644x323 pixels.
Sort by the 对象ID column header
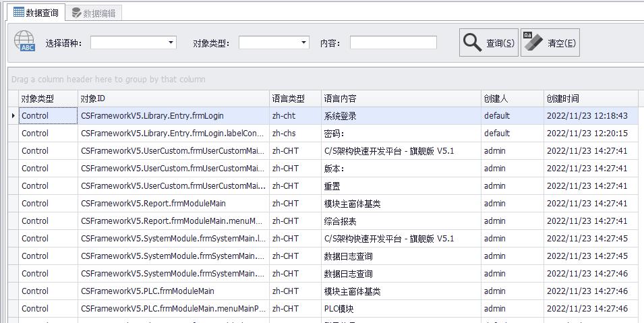(173, 98)
